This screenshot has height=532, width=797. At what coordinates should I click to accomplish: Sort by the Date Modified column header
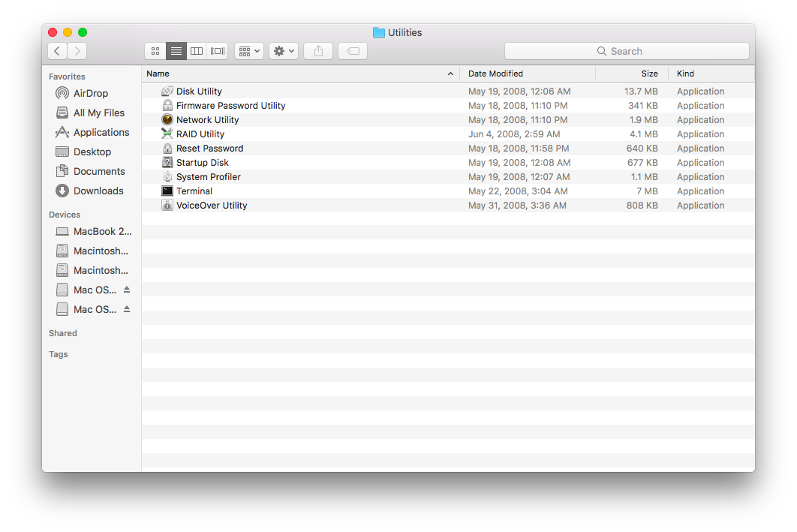point(528,74)
